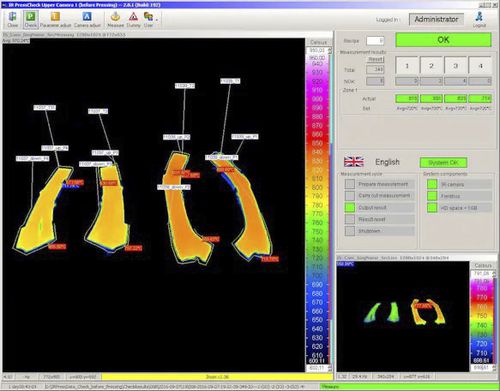500x391 pixels.
Task: Click the Total count field
Action: pos(375,70)
